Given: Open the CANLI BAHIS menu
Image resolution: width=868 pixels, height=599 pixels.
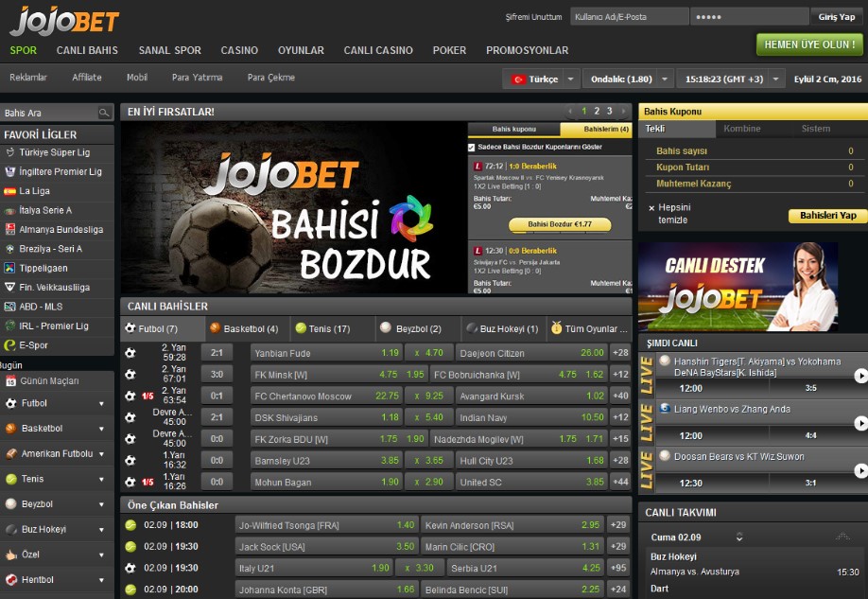Looking at the screenshot, I should click(x=87, y=50).
